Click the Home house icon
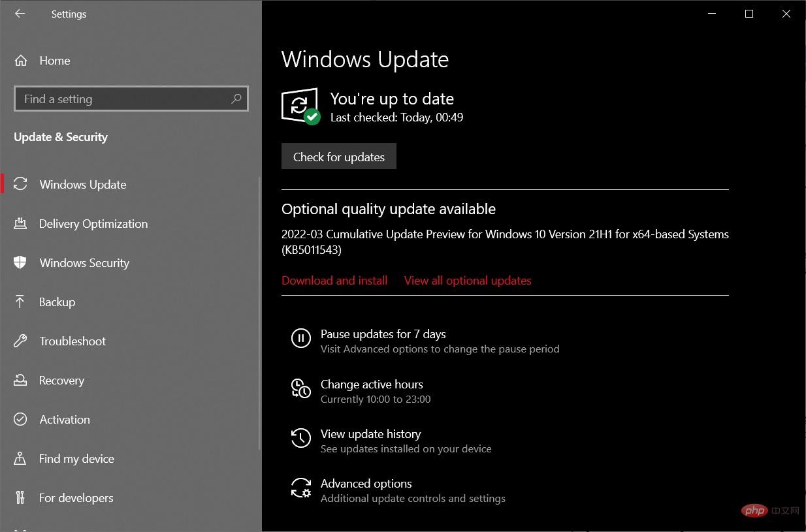 click(21, 61)
